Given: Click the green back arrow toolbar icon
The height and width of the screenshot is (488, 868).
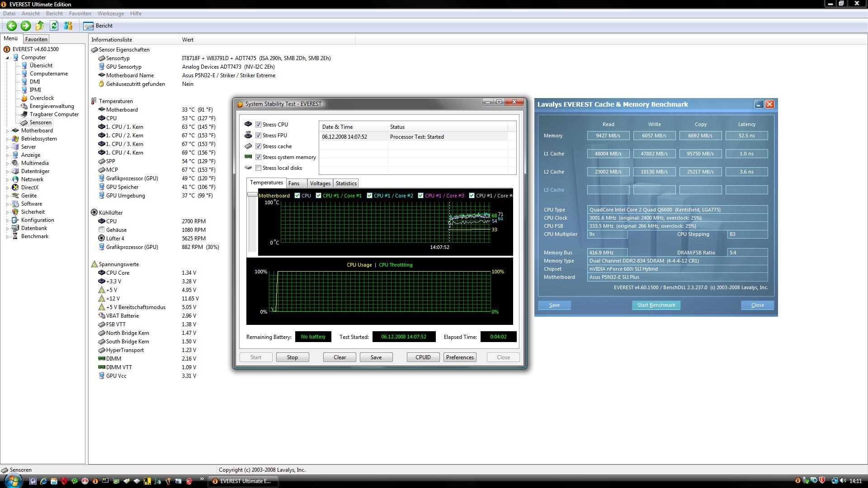Looking at the screenshot, I should tap(12, 26).
